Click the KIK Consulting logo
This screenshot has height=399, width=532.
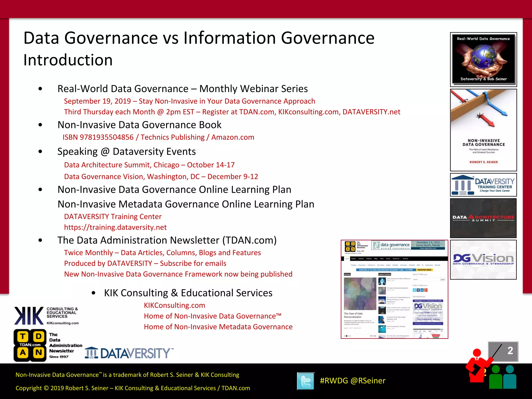pyautogui.click(x=46, y=316)
